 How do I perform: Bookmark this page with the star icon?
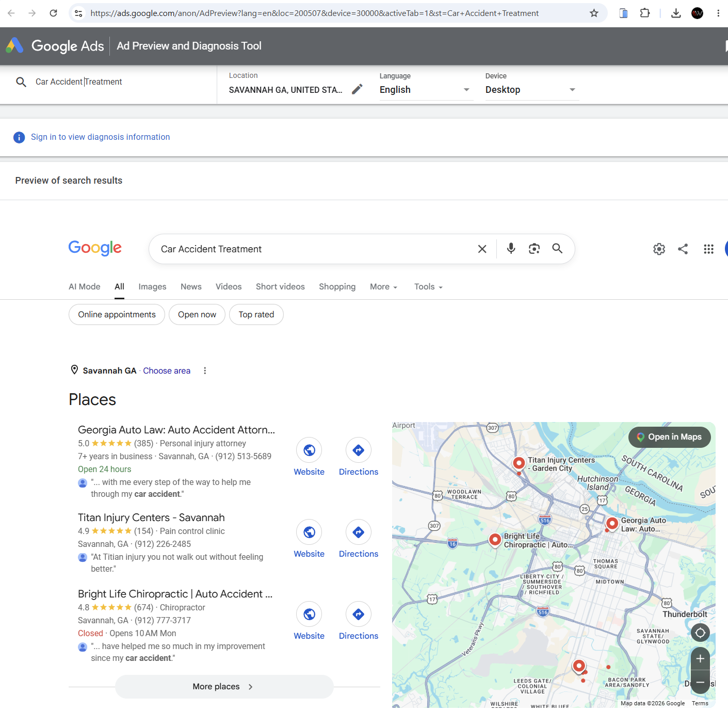coord(594,13)
